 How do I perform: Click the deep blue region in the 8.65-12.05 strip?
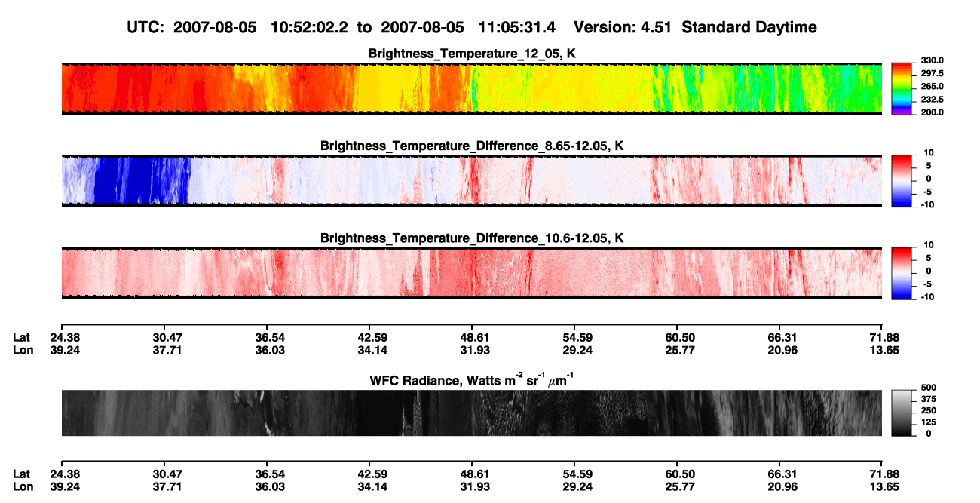pos(141,181)
